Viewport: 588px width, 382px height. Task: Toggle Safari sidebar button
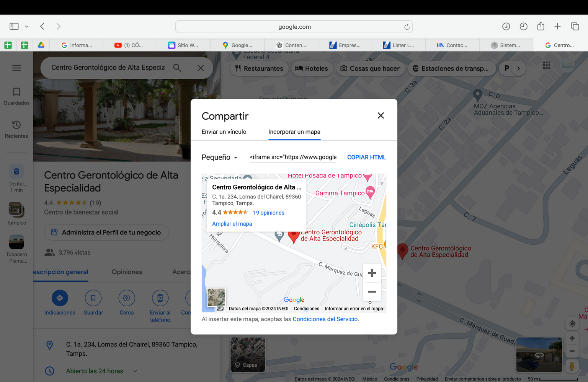click(14, 26)
